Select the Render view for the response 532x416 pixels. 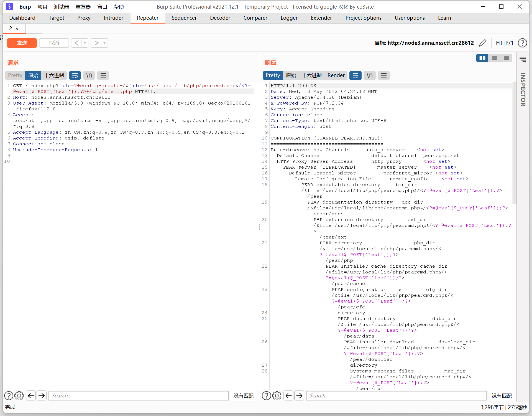(336, 75)
